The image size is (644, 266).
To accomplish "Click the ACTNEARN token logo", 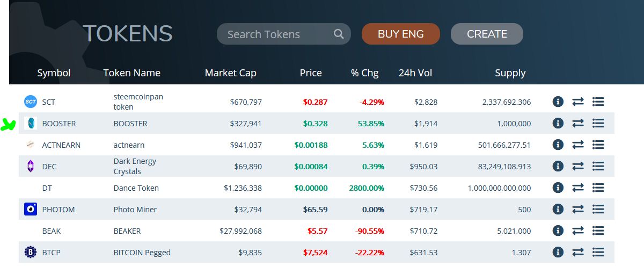I will tap(31, 145).
